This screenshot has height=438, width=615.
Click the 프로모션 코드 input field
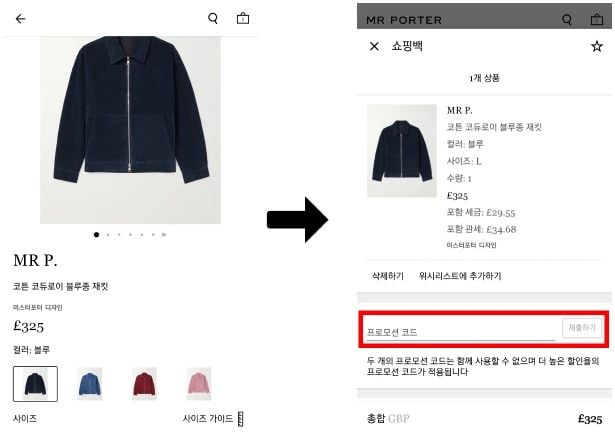click(x=461, y=332)
